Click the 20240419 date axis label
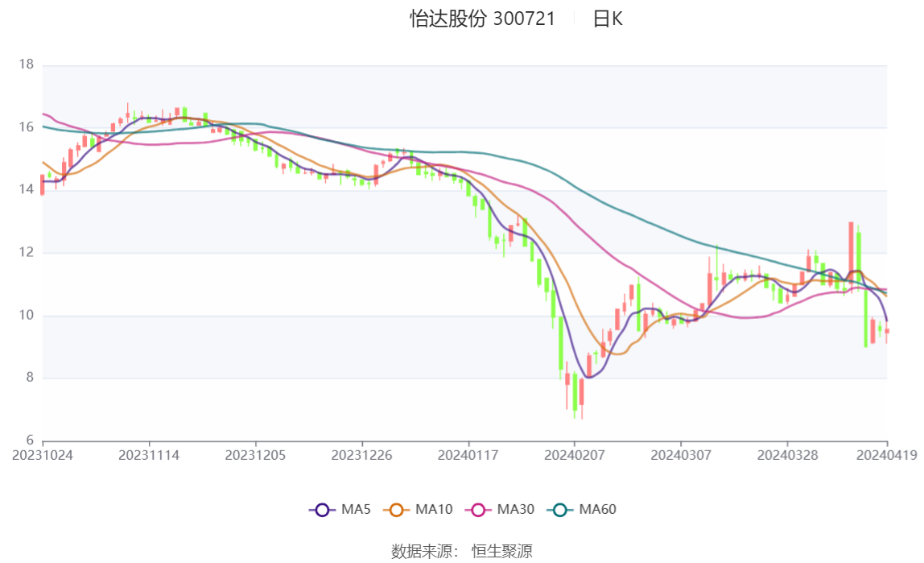 887,455
